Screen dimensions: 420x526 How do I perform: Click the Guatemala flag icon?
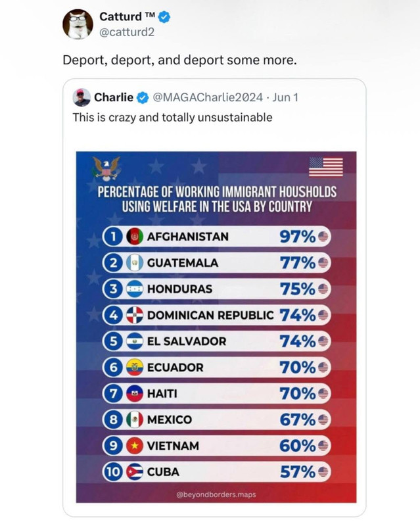click(135, 262)
